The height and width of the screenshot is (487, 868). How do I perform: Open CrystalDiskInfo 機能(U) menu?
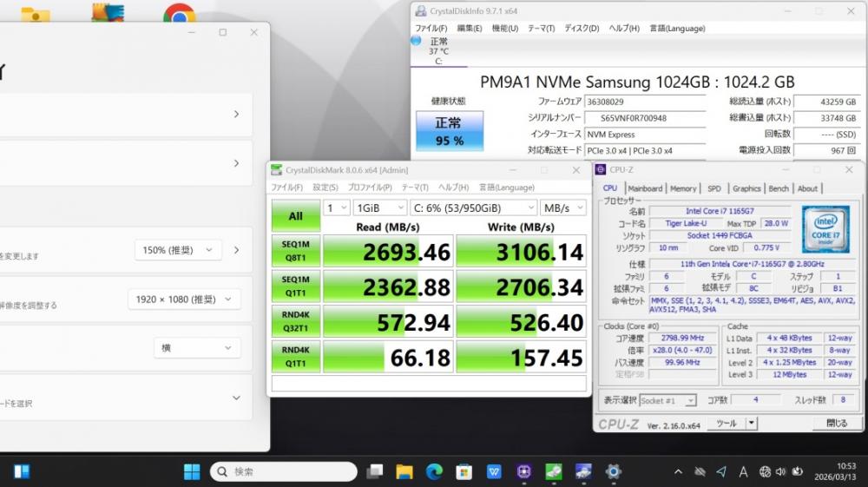click(505, 29)
